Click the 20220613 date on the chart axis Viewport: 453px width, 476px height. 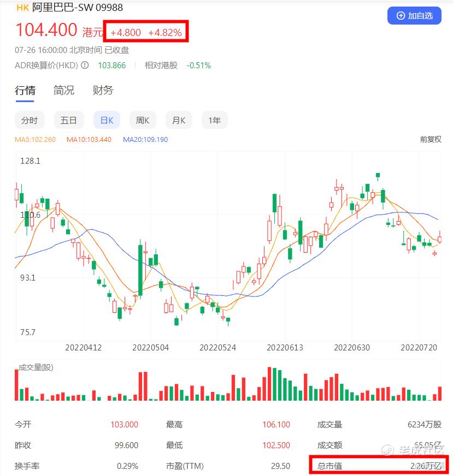point(285,348)
